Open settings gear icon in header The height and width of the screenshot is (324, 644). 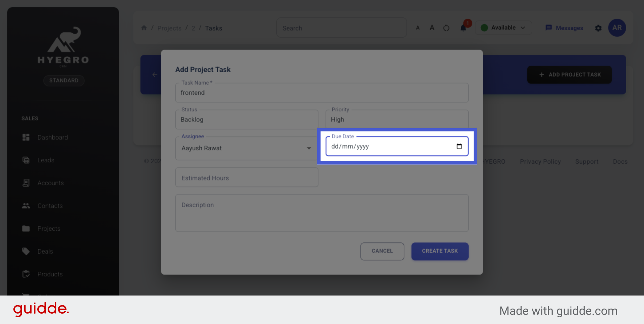[x=598, y=28]
